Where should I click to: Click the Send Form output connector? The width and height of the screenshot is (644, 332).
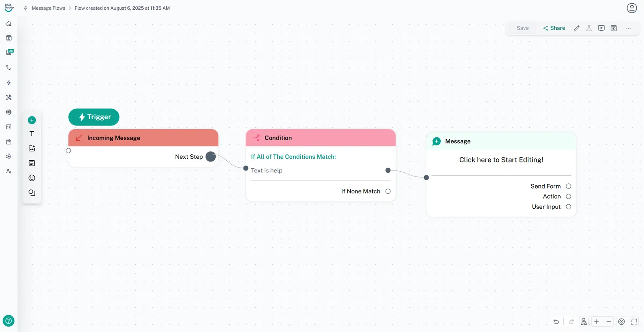568,186
